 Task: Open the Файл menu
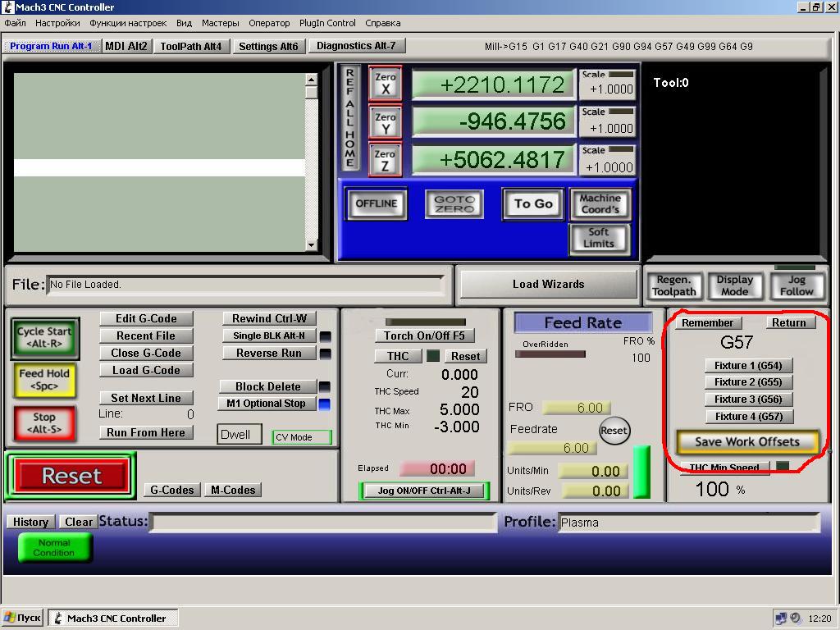pos(15,23)
